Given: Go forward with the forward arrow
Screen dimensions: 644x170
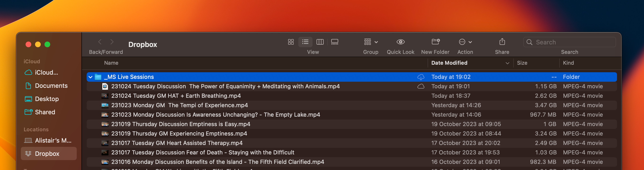Looking at the screenshot, I should point(112,42).
